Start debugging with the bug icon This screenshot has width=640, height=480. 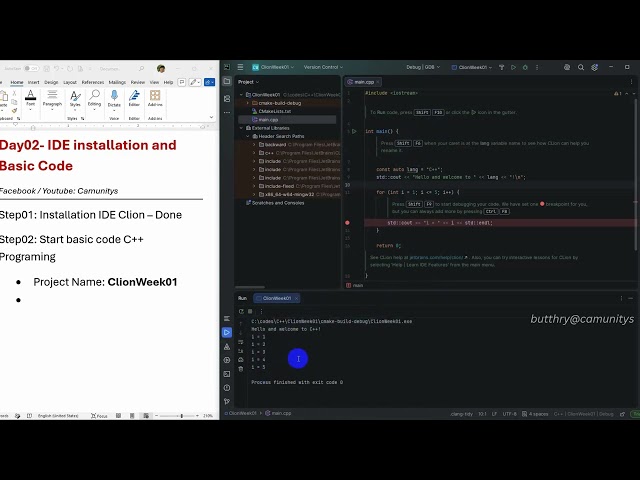(x=525, y=67)
